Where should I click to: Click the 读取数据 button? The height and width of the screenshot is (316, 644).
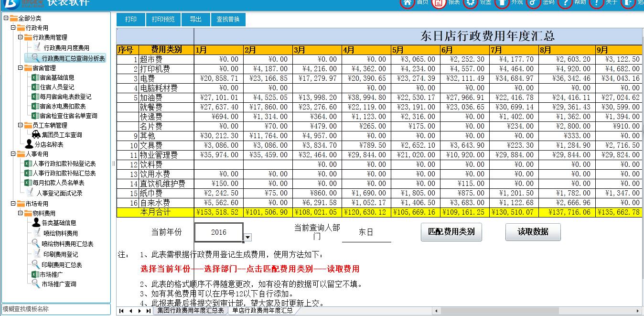point(533,232)
